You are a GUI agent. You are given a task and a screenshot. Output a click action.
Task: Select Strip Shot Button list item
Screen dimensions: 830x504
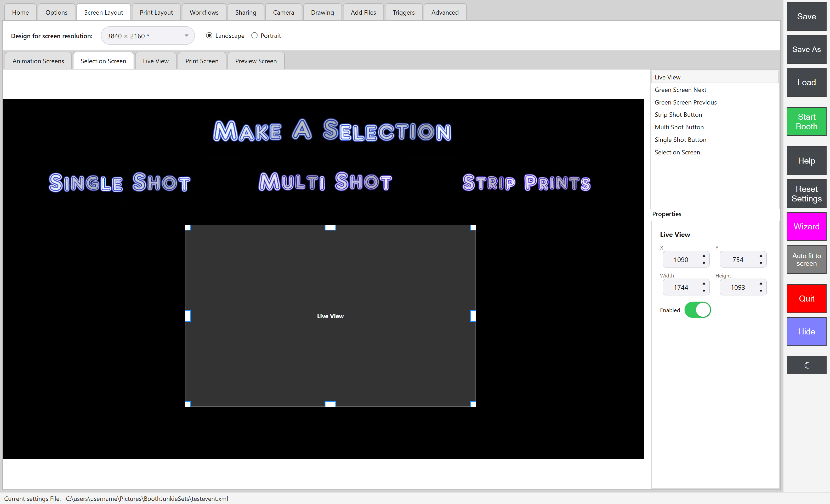pos(714,114)
